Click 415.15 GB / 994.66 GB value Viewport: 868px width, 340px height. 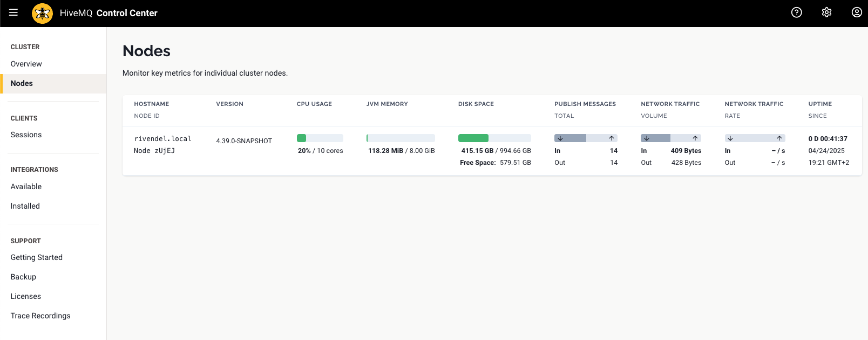pos(496,151)
